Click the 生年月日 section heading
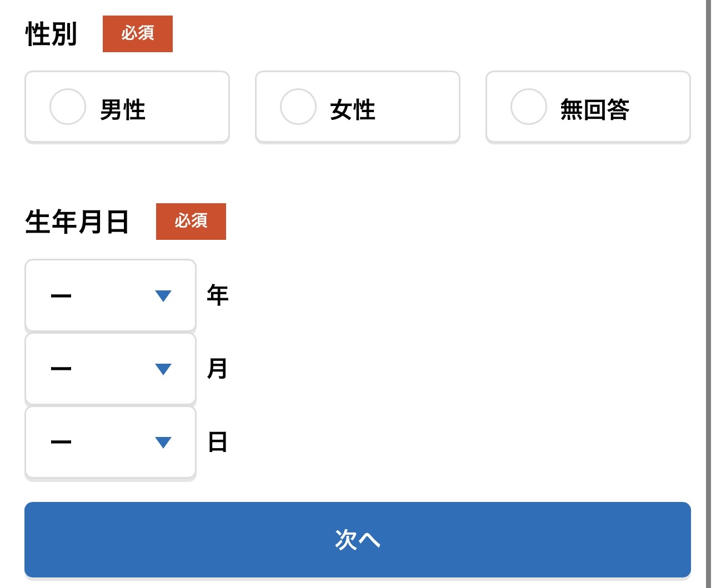This screenshot has width=716, height=588. click(77, 222)
